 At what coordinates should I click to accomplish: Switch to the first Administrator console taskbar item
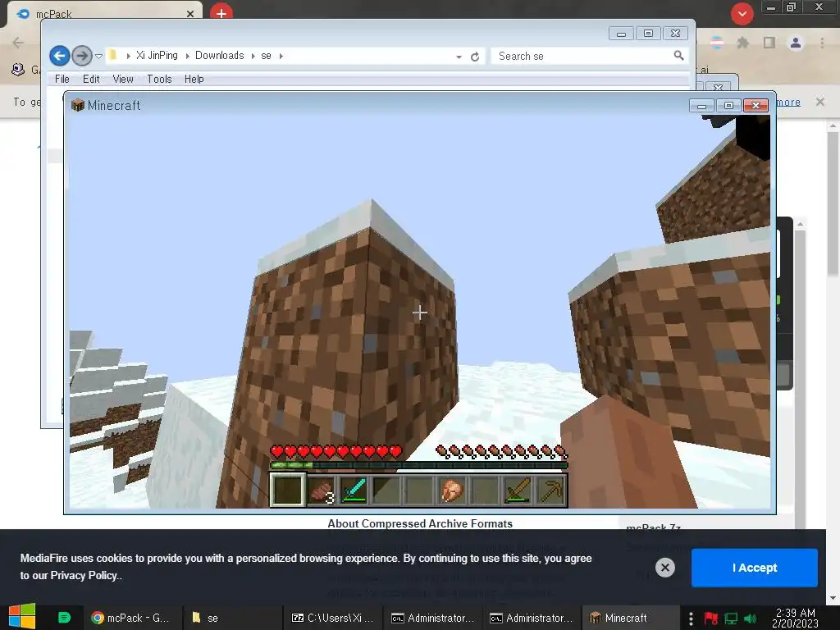point(433,618)
